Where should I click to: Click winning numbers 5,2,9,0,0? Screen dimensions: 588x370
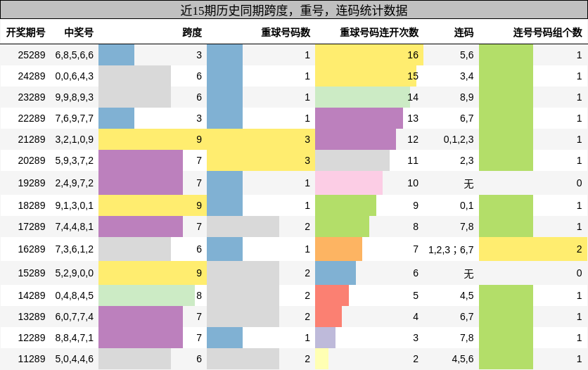pos(75,273)
